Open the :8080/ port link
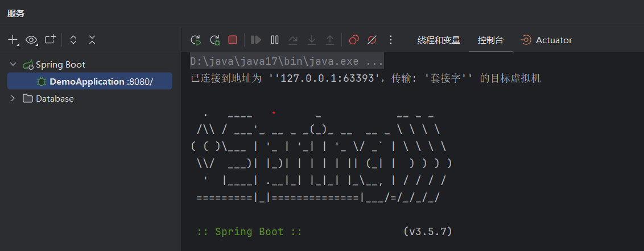 [139, 81]
